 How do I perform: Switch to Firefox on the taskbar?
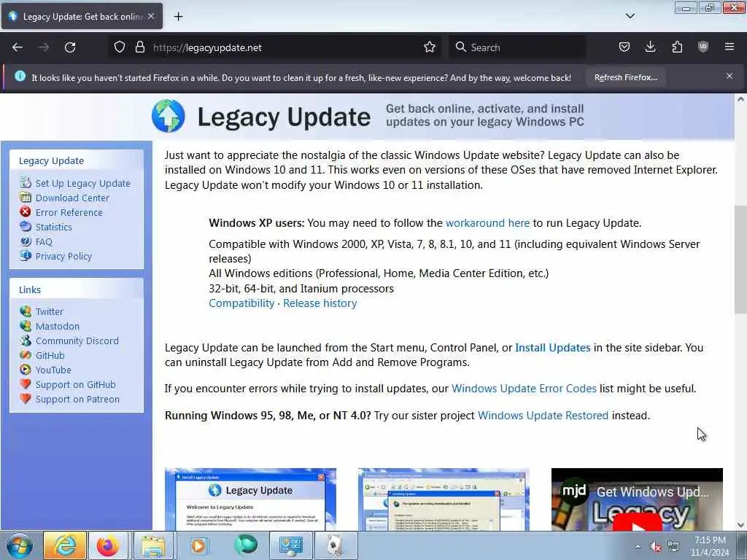coord(108,546)
